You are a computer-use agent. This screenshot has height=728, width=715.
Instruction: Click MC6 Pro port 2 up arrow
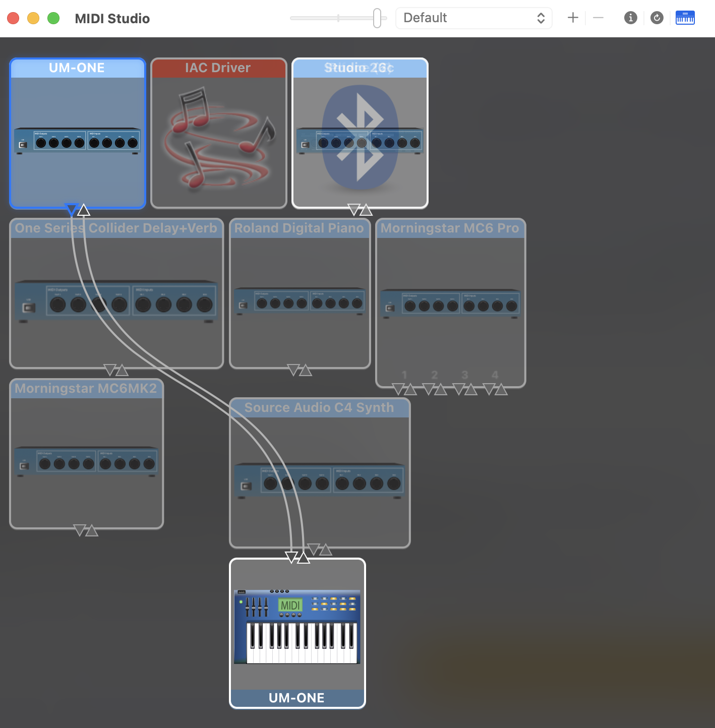tap(441, 389)
